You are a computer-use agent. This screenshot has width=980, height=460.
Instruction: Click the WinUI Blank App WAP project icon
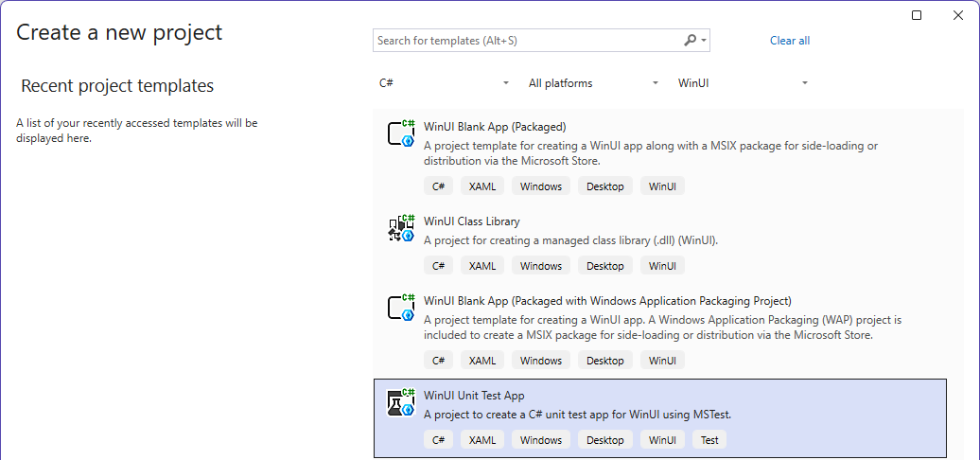401,308
